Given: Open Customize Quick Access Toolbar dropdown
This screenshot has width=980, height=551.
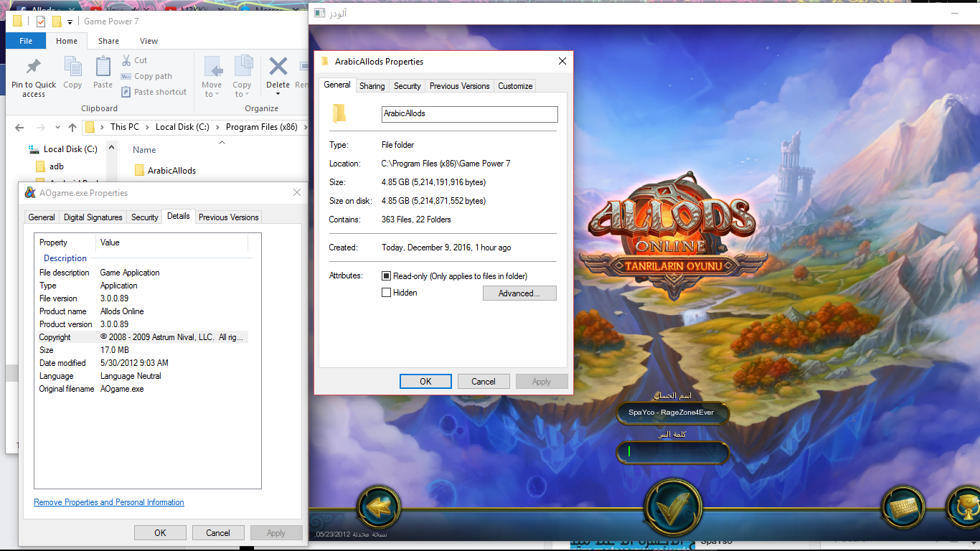Looking at the screenshot, I should pos(70,22).
